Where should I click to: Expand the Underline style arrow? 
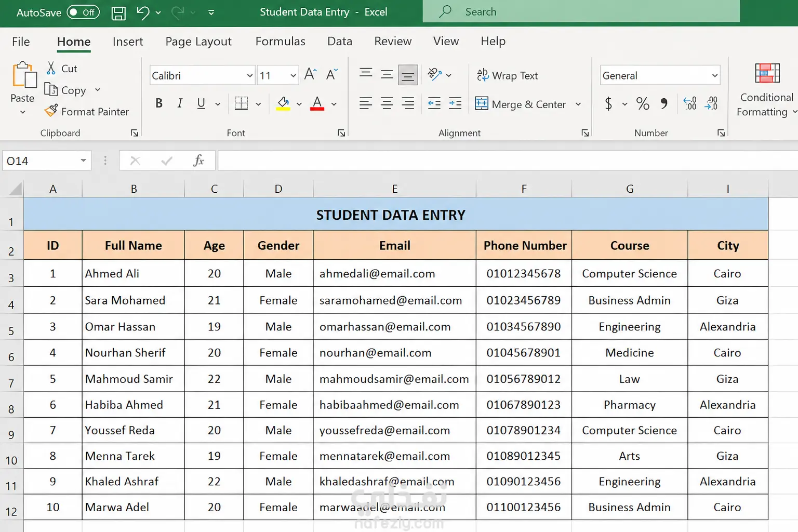(218, 104)
